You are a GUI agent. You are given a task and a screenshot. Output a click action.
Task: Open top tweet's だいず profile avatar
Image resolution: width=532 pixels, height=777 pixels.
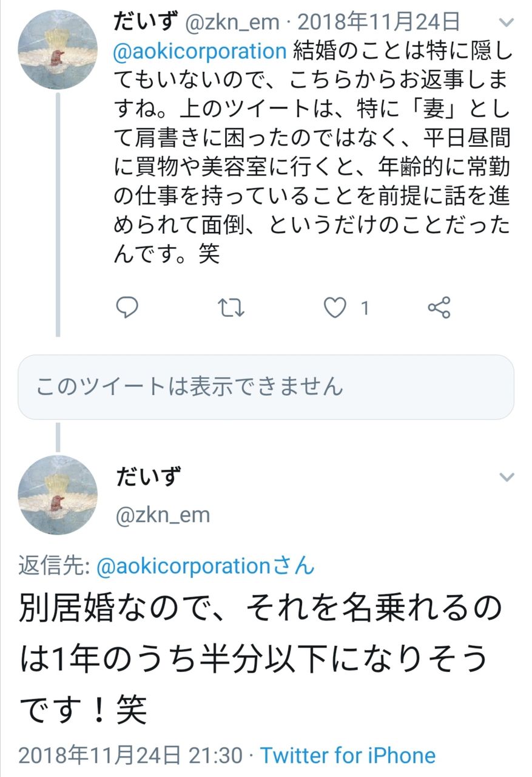click(x=58, y=50)
